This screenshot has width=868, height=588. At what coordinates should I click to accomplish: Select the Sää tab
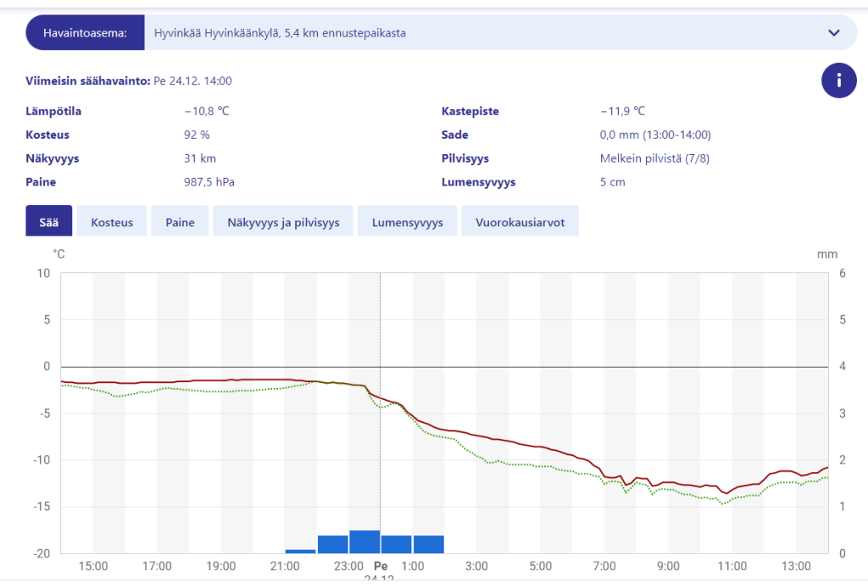point(48,222)
